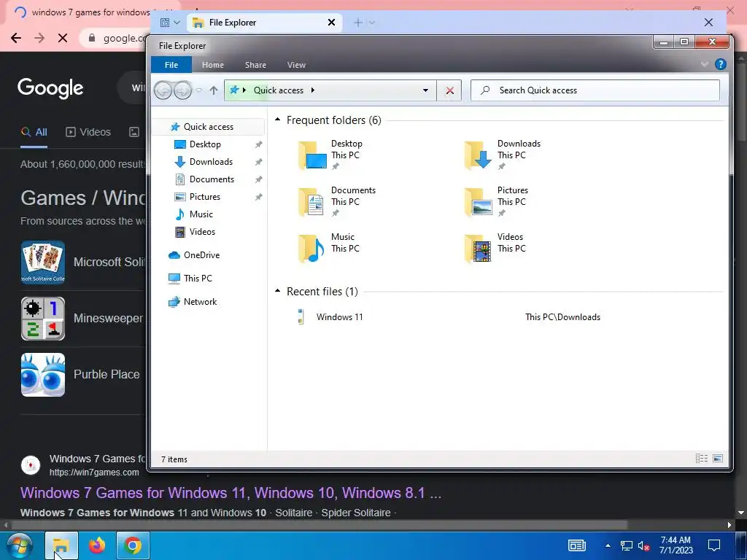Image resolution: width=747 pixels, height=560 pixels.
Task: Open the Documents folder in Frequent folders
Action: coord(337,201)
